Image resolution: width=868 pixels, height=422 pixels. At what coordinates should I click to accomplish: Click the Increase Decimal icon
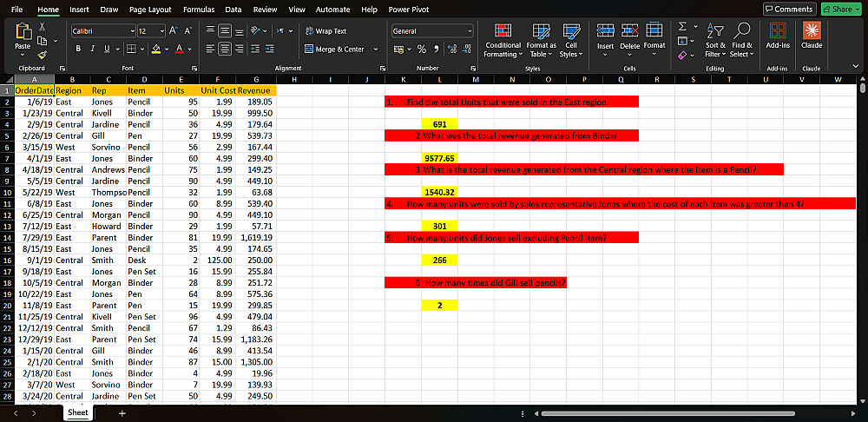tap(453, 49)
